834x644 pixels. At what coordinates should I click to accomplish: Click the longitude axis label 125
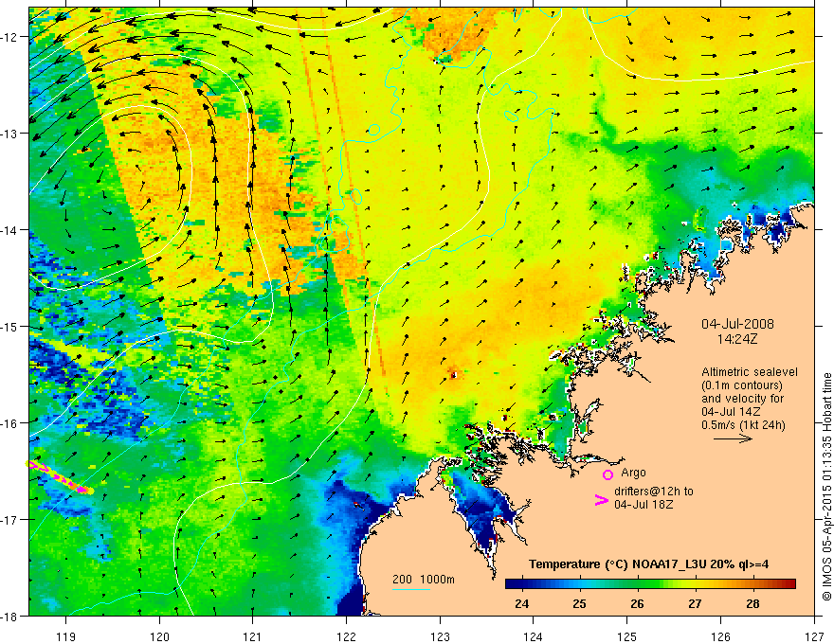(x=627, y=636)
